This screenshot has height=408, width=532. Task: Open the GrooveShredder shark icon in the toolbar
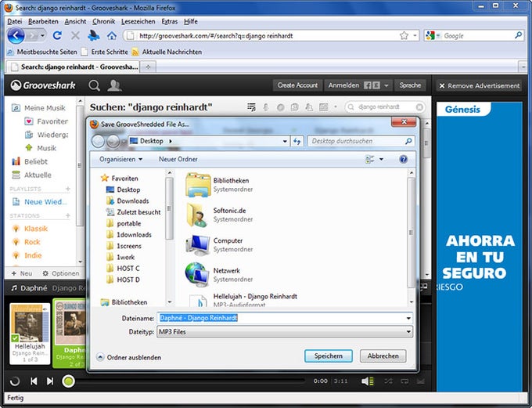tap(94, 35)
